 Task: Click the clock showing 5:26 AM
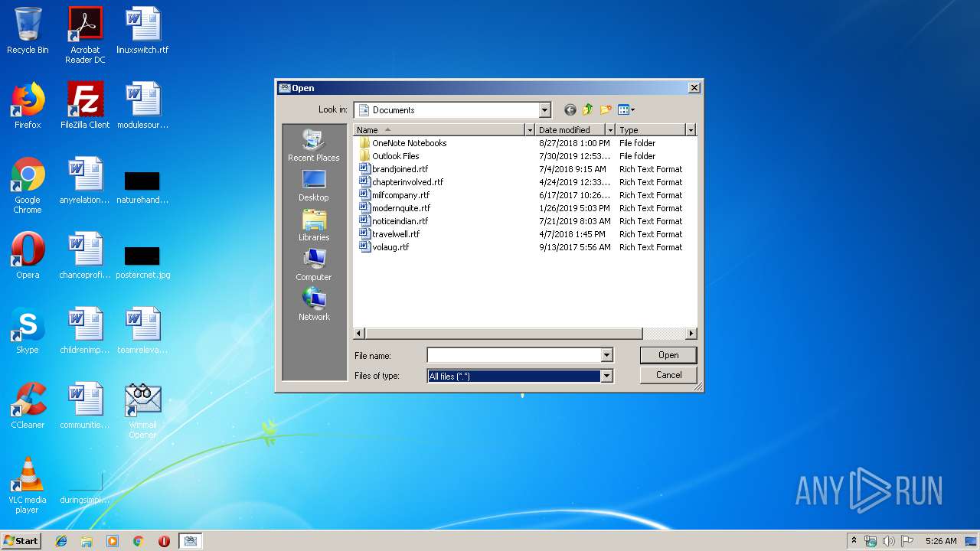(941, 541)
